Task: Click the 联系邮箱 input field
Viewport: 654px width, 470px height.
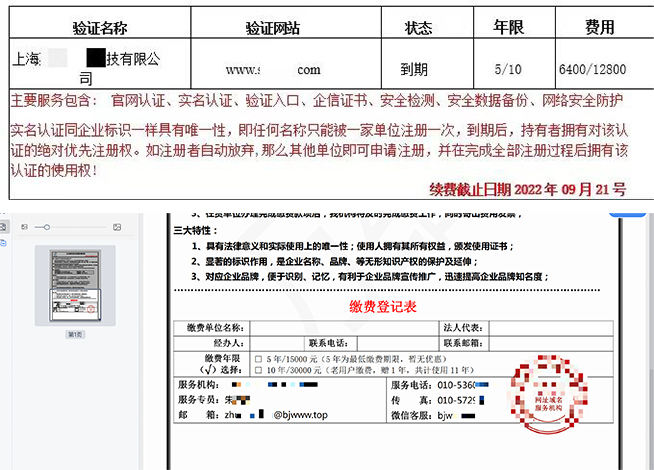Action: click(551, 343)
